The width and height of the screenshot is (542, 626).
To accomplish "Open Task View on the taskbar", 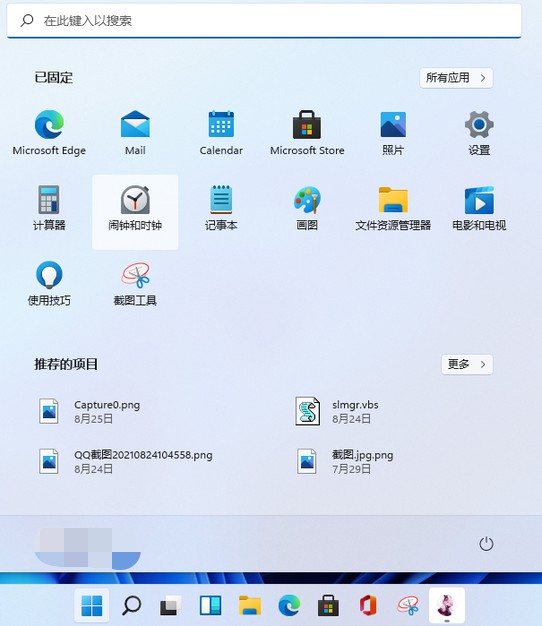I will tap(170, 606).
